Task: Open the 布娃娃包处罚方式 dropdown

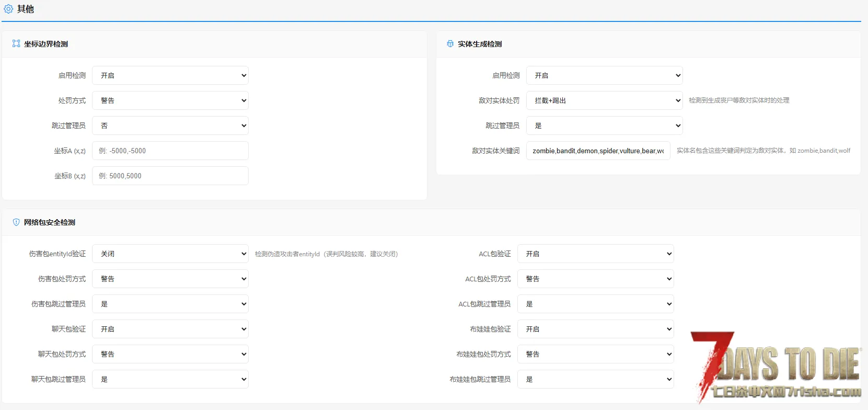Action: point(595,354)
